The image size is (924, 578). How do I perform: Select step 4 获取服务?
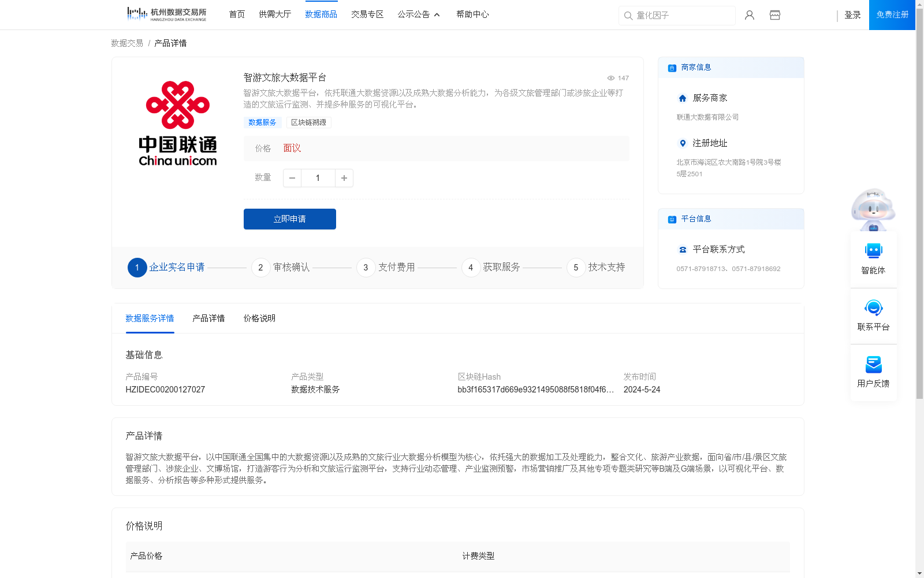pyautogui.click(x=491, y=268)
